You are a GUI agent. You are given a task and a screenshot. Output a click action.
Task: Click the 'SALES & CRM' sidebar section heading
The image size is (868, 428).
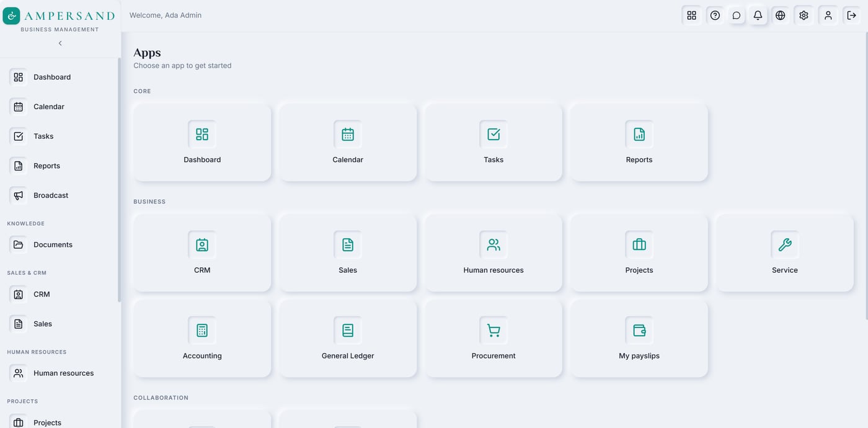point(27,273)
